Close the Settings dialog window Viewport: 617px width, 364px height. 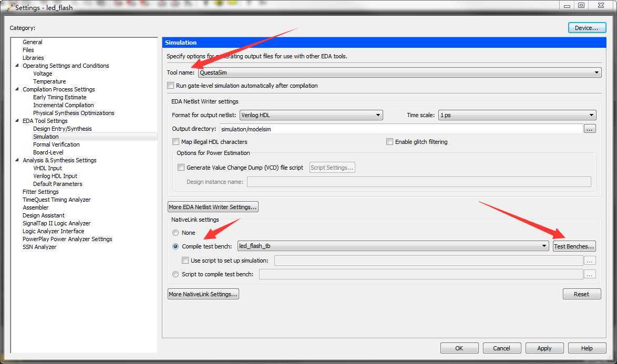[x=601, y=5]
